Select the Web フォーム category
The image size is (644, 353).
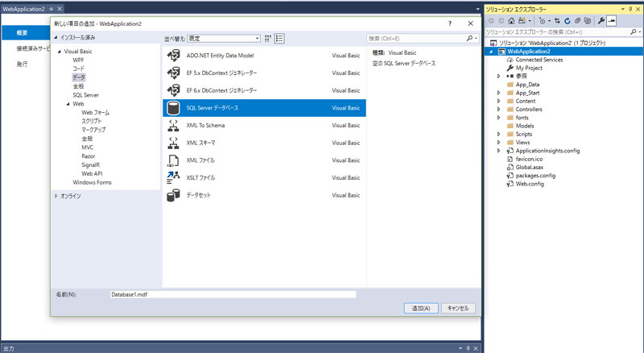pyautogui.click(x=95, y=112)
